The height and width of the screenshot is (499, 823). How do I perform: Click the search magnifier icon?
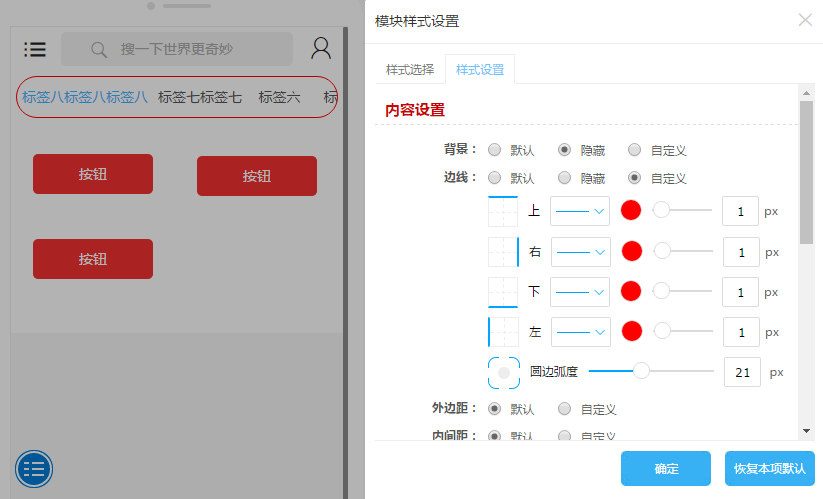tap(99, 50)
